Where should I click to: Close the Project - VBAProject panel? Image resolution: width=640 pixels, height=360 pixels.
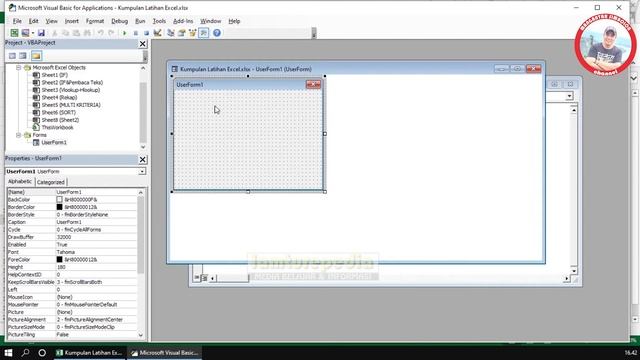point(142,44)
